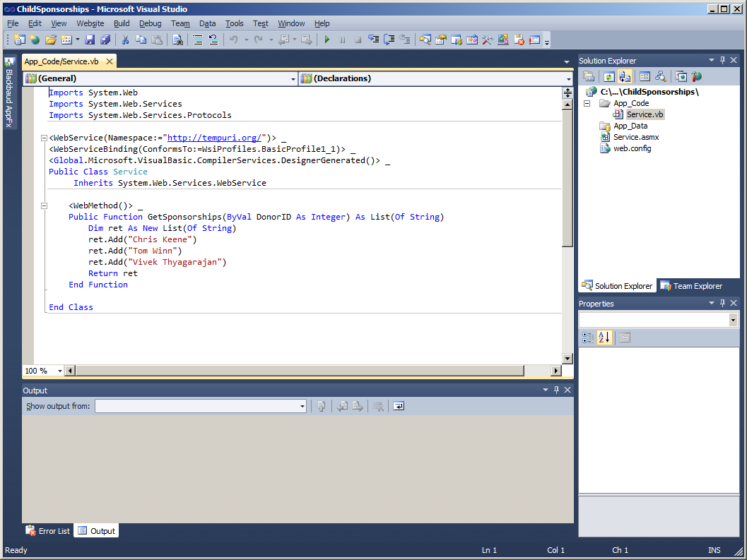Click the Clear All icon in Output panel
The image size is (747, 560).
click(x=378, y=406)
